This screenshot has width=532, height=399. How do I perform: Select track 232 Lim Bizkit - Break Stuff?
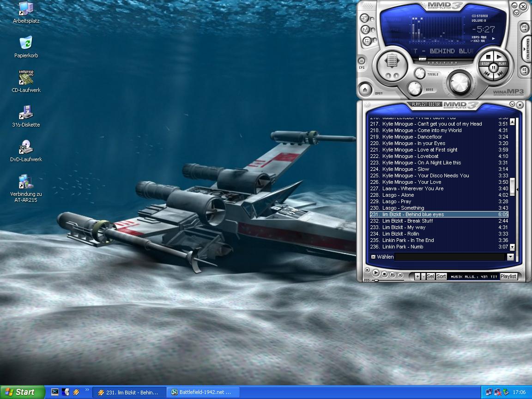[x=439, y=221]
